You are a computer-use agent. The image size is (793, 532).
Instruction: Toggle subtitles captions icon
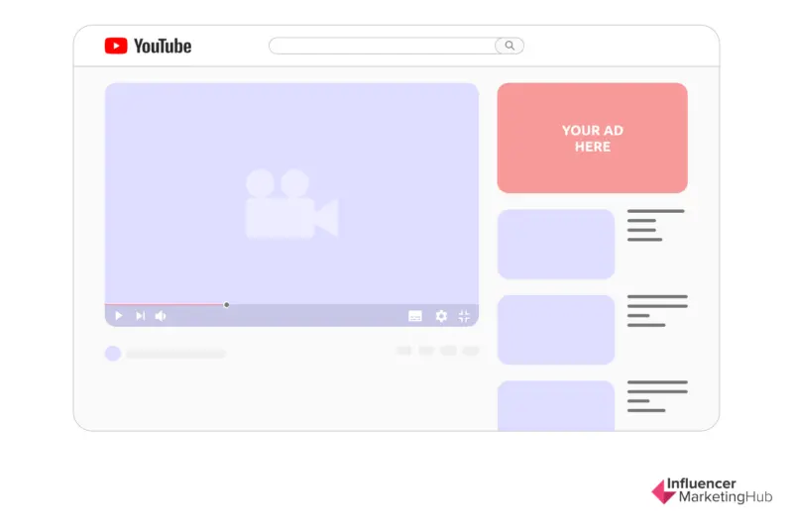[415, 316]
